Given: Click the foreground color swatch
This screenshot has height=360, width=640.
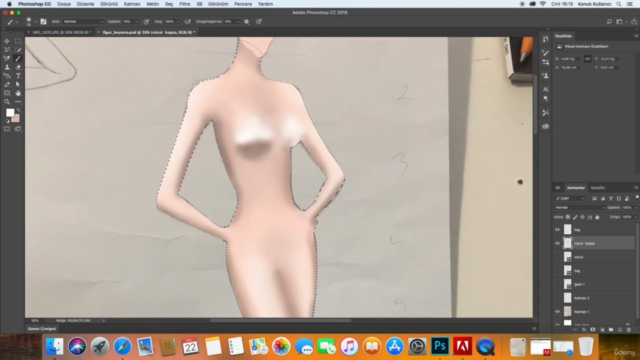Looking at the screenshot, I should 10,113.
